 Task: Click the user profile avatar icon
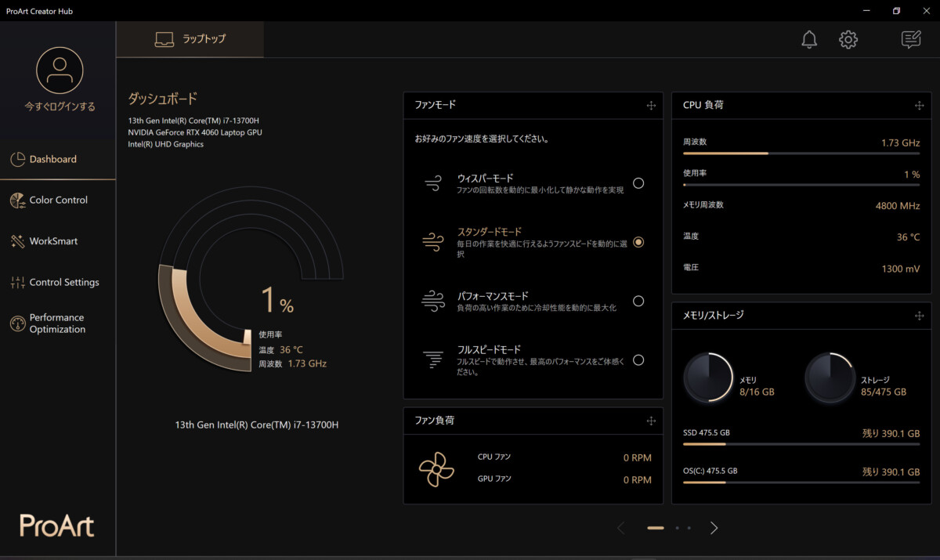[x=60, y=70]
